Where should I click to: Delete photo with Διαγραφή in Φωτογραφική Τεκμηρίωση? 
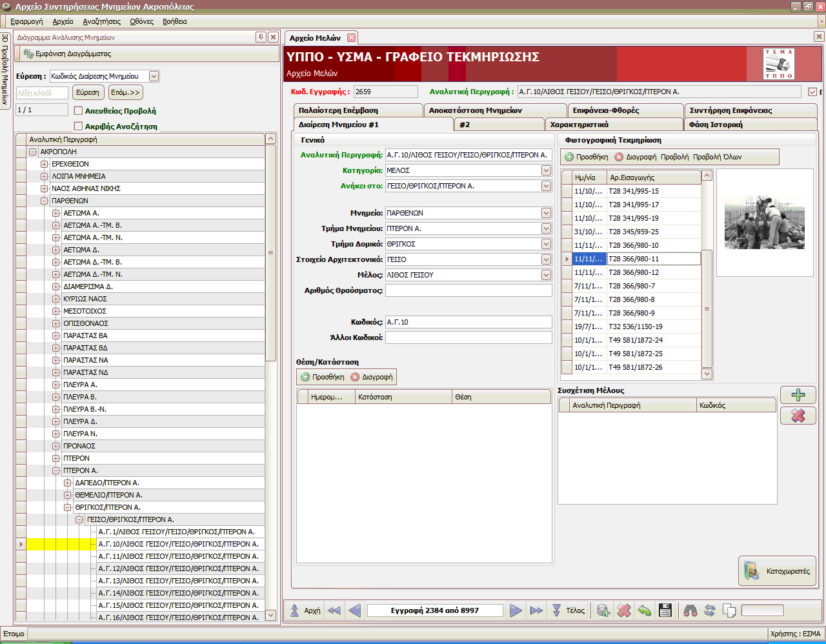(635, 157)
